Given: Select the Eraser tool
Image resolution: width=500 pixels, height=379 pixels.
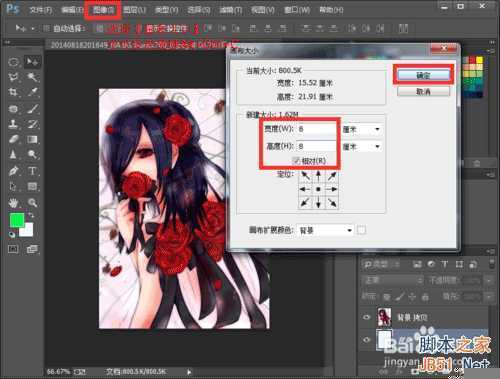Looking at the screenshot, I should point(14,139).
